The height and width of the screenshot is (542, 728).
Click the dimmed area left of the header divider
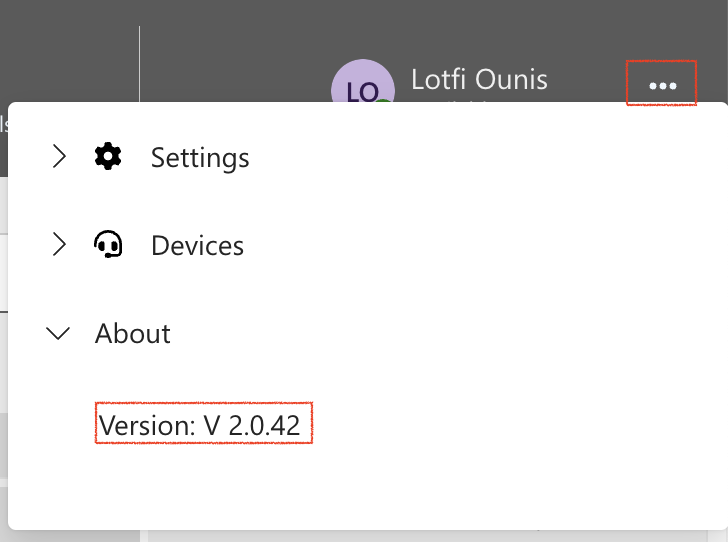(70, 51)
